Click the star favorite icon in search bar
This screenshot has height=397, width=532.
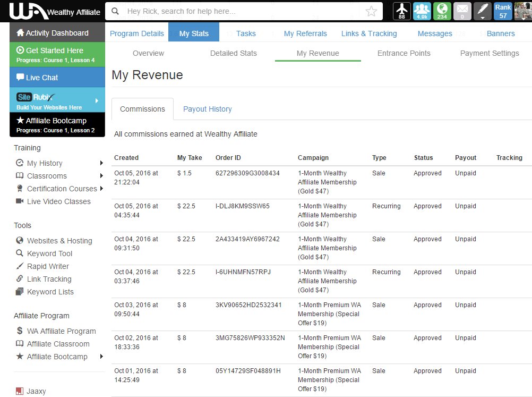371,11
